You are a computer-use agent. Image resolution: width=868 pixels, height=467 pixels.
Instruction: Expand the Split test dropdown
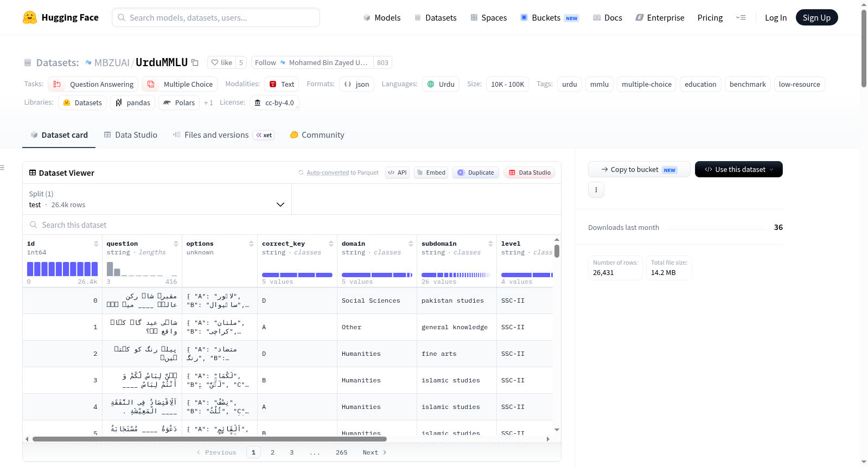157,199
